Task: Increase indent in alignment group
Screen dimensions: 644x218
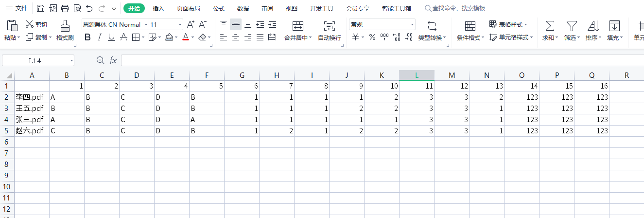Action: tap(272, 24)
